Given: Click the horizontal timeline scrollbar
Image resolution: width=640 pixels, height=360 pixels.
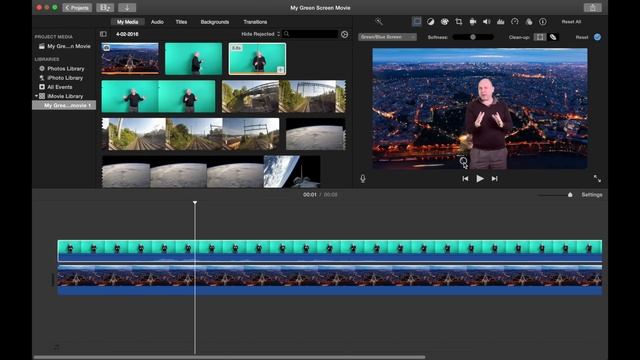Looking at the screenshot, I should point(229,357).
